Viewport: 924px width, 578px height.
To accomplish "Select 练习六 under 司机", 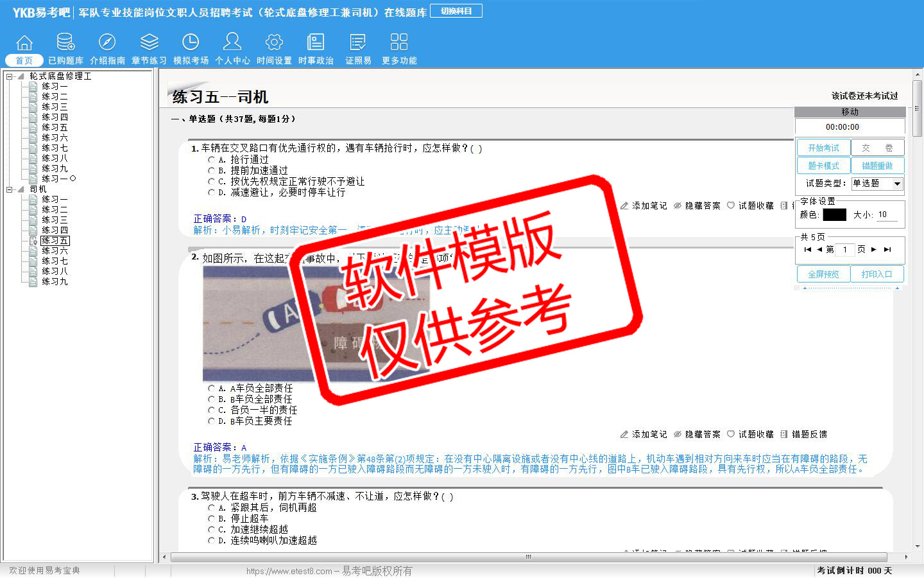I will [x=55, y=250].
